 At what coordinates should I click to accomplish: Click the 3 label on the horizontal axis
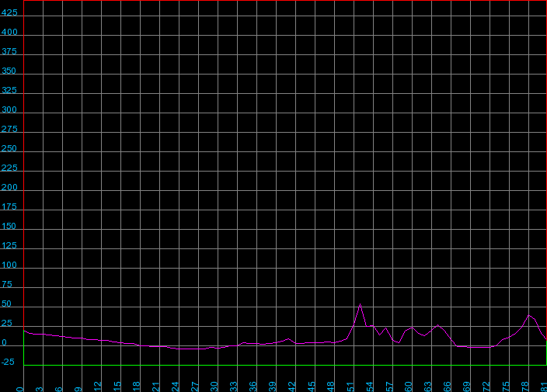(x=40, y=389)
